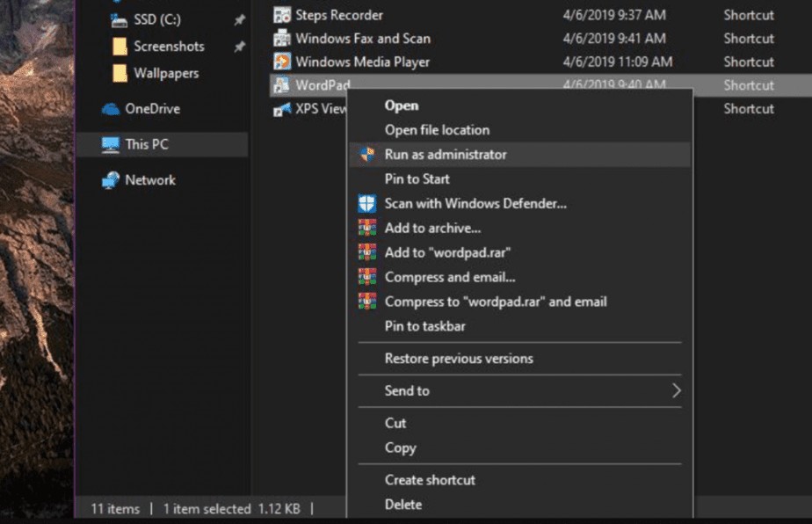Unpin the Screenshots folder pin
The height and width of the screenshot is (524, 812).
coord(239,46)
